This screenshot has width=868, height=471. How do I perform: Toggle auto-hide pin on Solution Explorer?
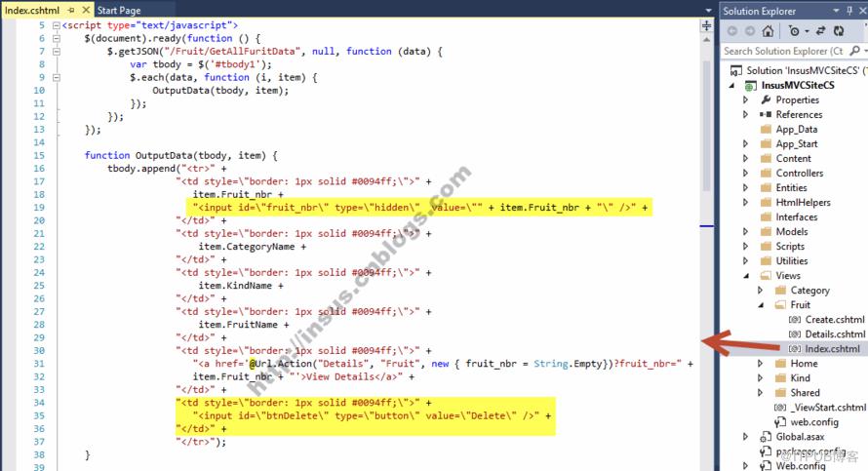pyautogui.click(x=849, y=11)
